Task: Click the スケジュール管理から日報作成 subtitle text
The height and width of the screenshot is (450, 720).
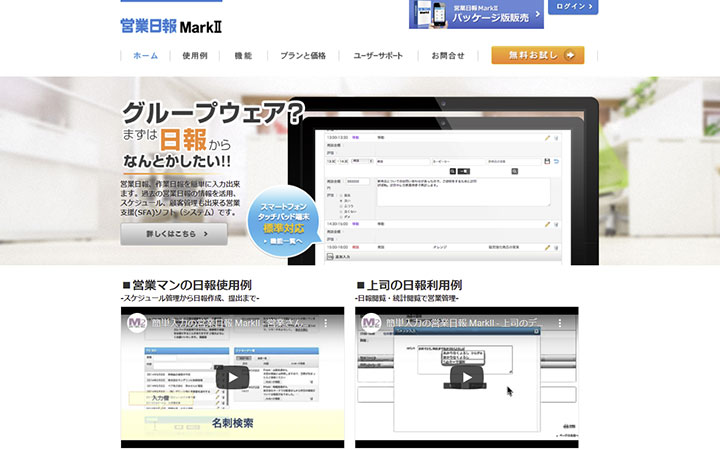Action: click(x=190, y=298)
